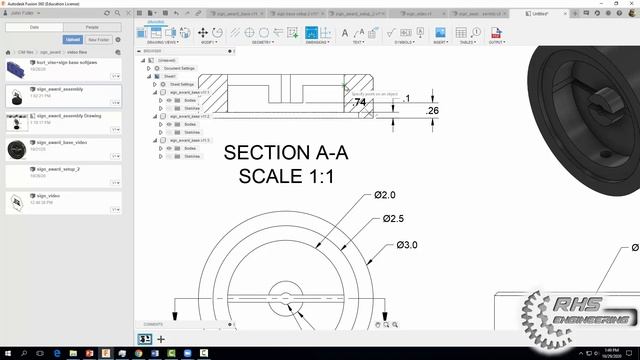Switch to the People tab
640x360 pixels.
pos(92,27)
